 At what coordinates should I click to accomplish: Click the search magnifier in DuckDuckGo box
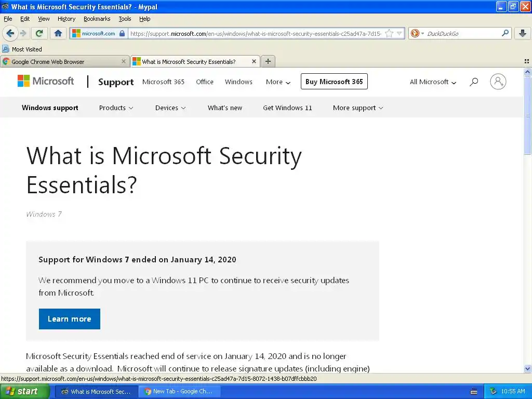coord(505,33)
